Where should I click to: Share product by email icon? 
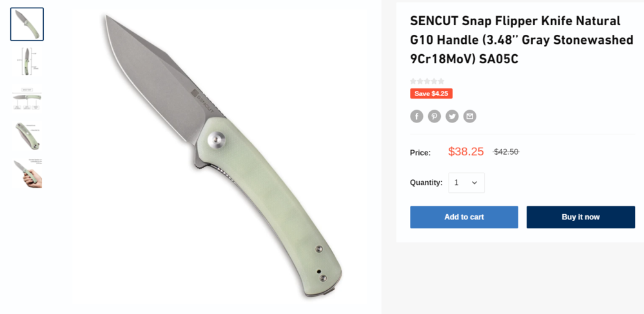pyautogui.click(x=470, y=116)
